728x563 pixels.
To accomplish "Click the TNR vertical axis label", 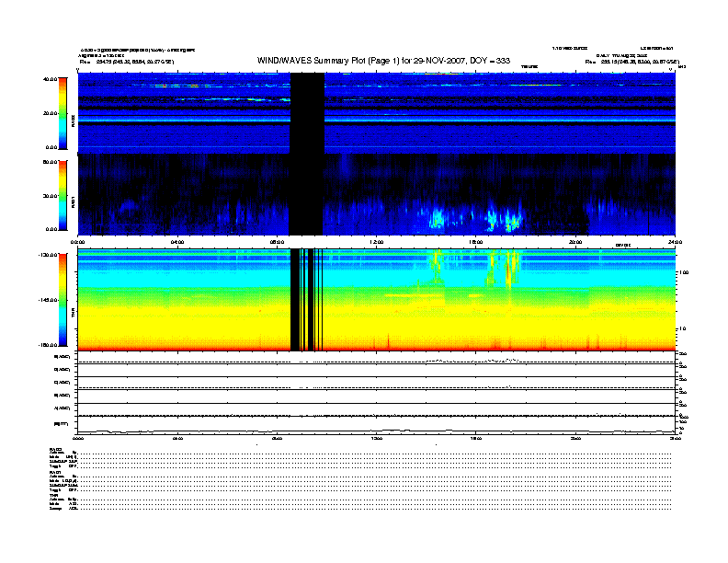I will [73, 314].
